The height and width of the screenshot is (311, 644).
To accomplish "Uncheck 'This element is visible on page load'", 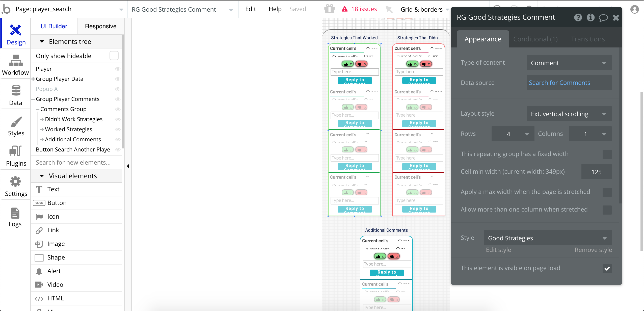I will pos(607,268).
